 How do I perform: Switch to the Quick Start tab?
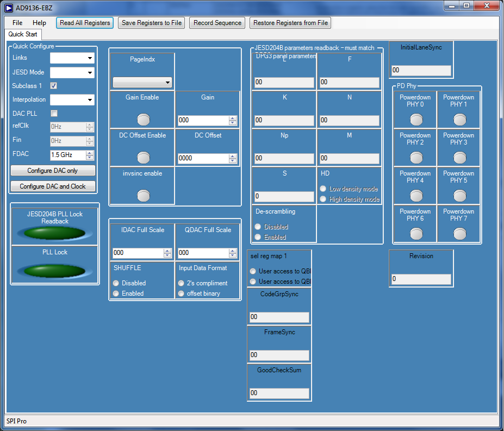tap(23, 34)
